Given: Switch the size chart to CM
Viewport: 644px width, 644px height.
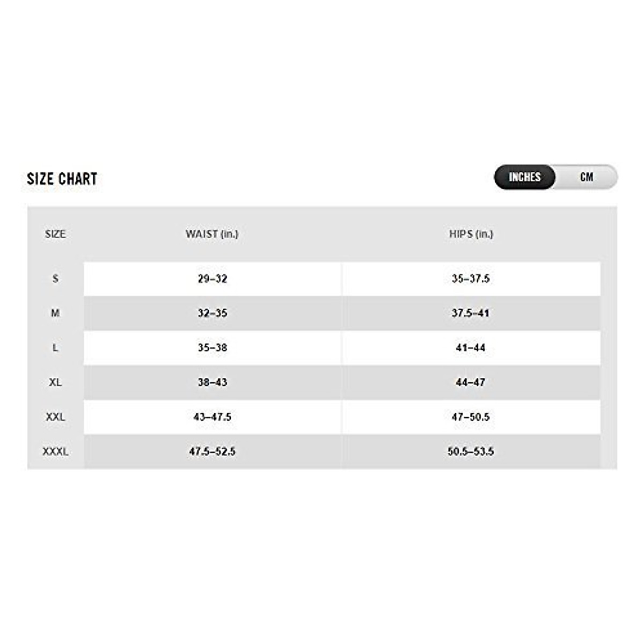Looking at the screenshot, I should 587,177.
